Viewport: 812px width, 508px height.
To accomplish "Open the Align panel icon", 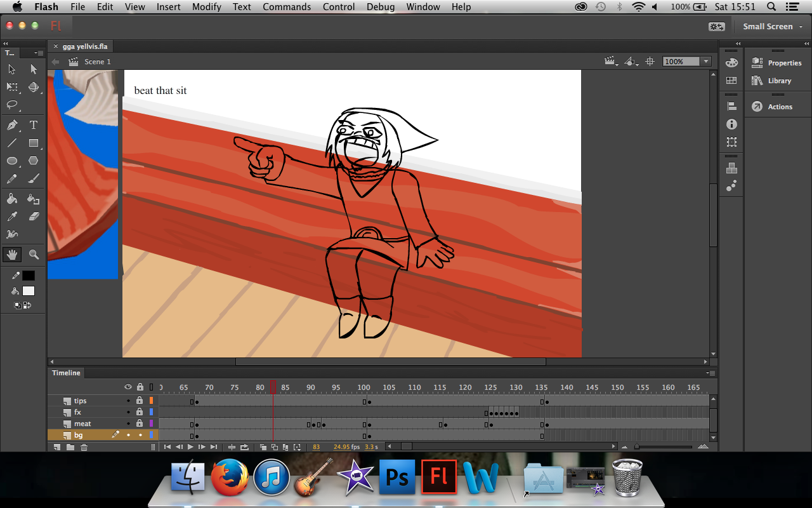I will click(x=731, y=107).
